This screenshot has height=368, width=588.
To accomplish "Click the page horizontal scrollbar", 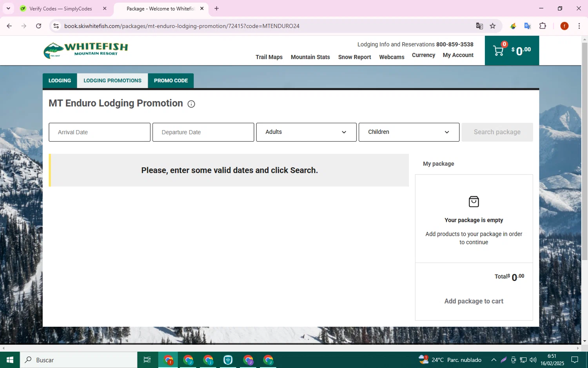I will [x=290, y=348].
